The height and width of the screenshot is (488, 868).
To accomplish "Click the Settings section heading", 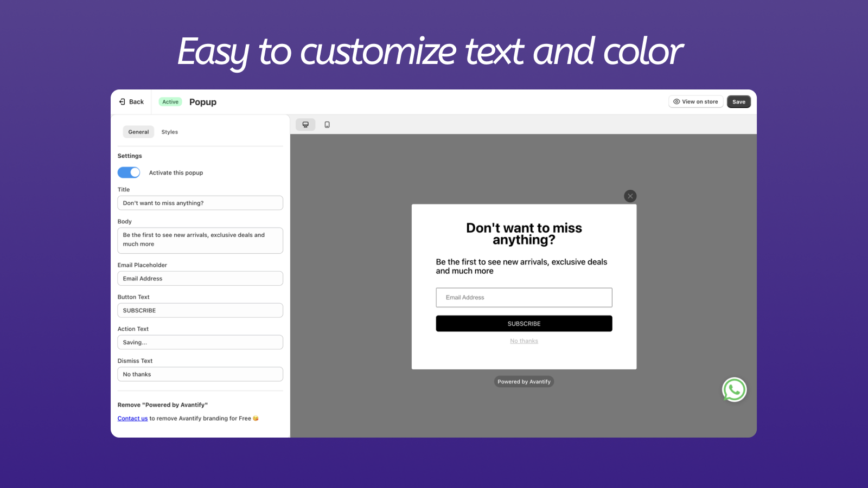I will tap(130, 156).
